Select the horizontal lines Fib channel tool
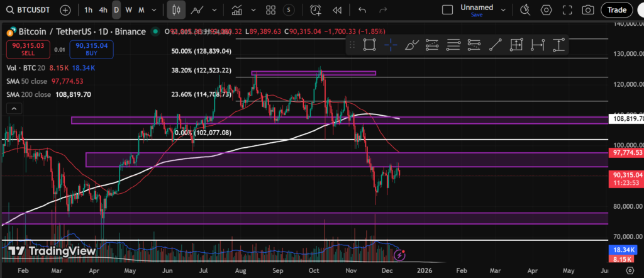 [453, 45]
